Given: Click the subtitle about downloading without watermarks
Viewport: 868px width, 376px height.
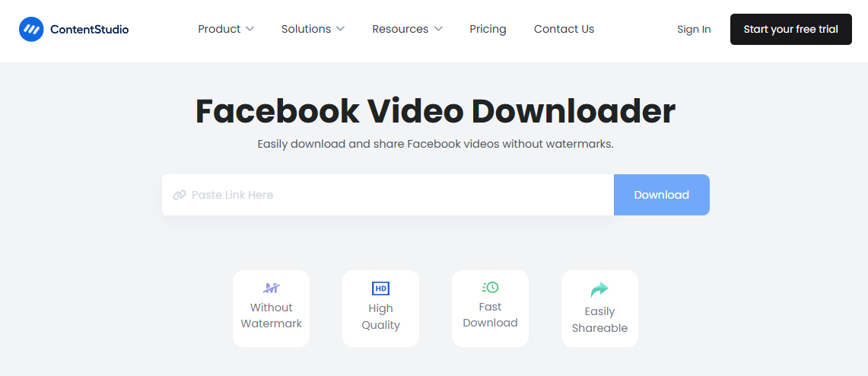Looking at the screenshot, I should tap(435, 144).
